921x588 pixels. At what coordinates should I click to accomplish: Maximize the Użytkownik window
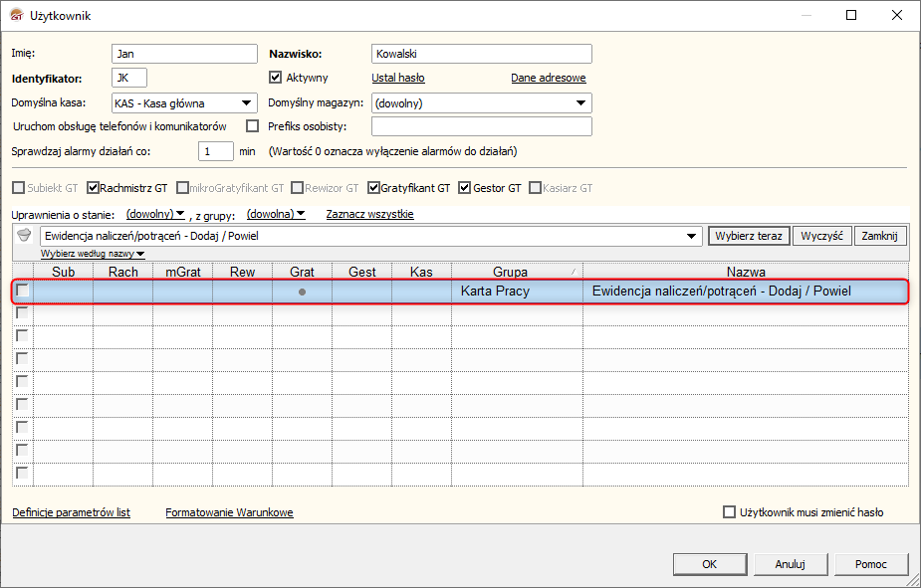click(x=851, y=15)
